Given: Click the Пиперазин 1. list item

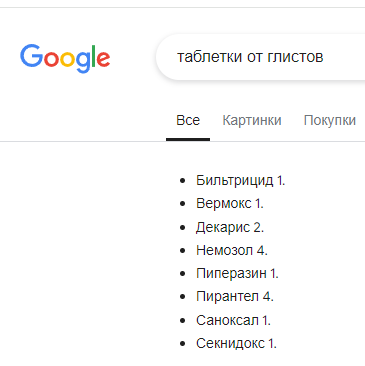Looking at the screenshot, I should 237,274.
